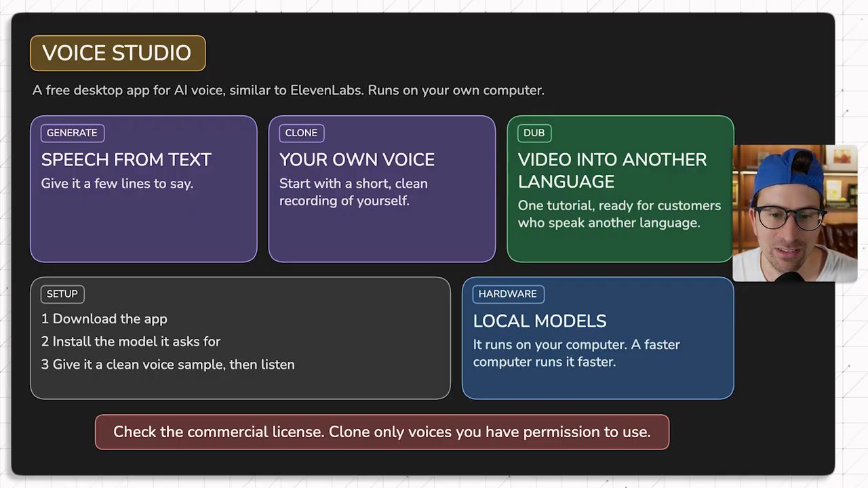Select the GENERATE tag label

point(72,133)
